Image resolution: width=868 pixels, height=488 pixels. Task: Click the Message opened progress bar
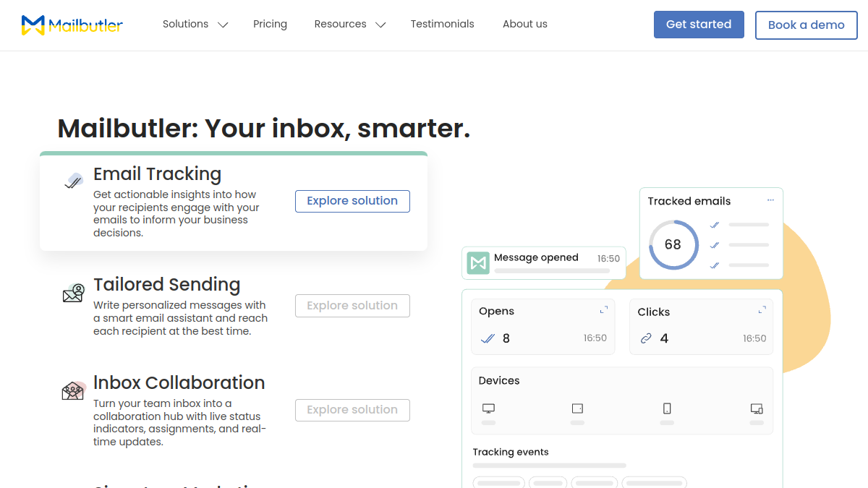point(552,271)
